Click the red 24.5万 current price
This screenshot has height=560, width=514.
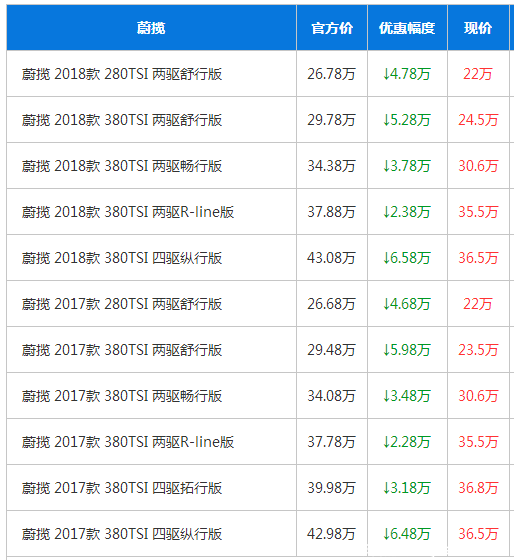coord(478,120)
